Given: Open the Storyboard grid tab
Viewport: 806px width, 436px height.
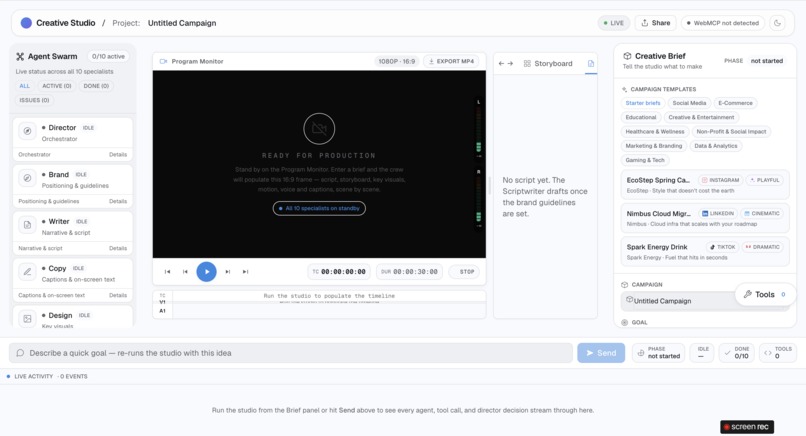Looking at the screenshot, I should [x=548, y=64].
